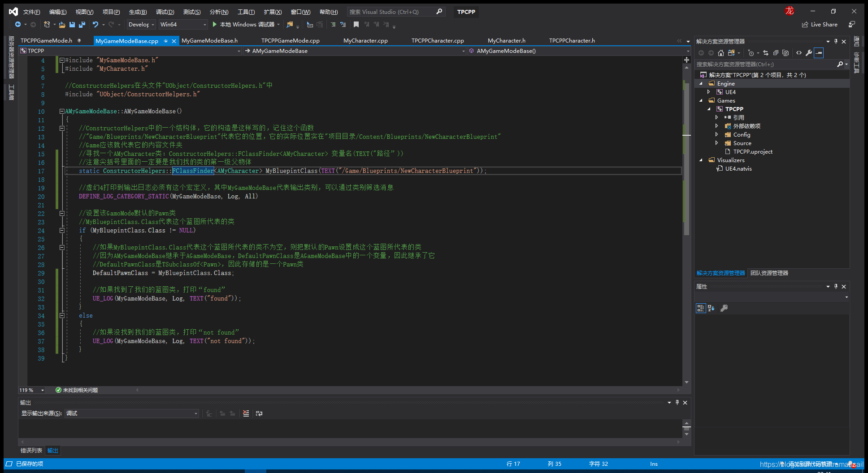The image size is (868, 473).
Task: Collapse the Engine folder in Solution Explorer
Action: point(701,84)
